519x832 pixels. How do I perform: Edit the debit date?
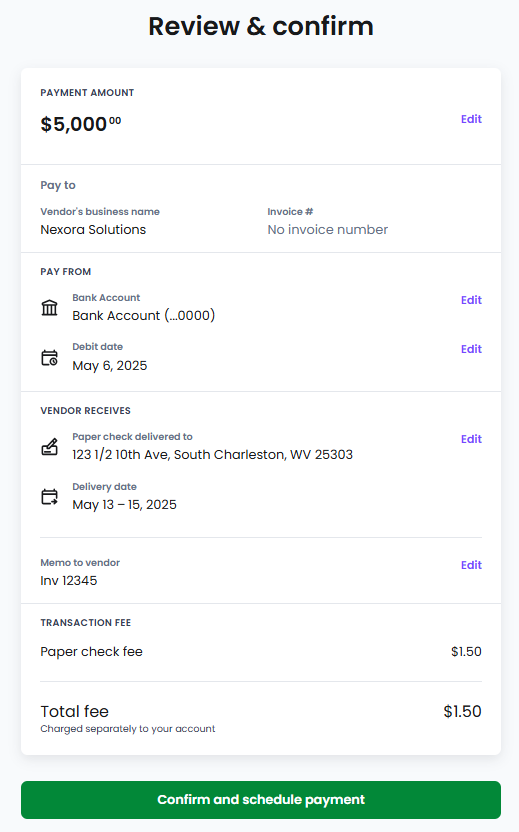[x=471, y=349]
